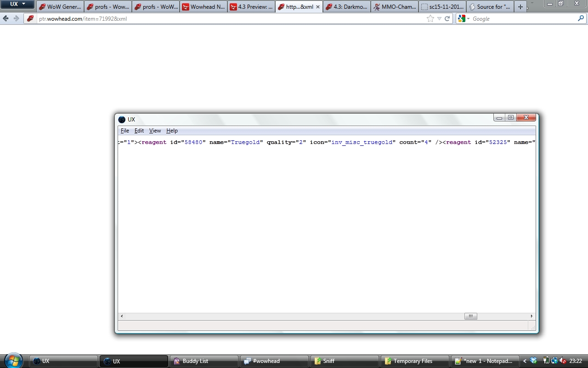
Task: Reload the current page
Action: click(x=447, y=19)
